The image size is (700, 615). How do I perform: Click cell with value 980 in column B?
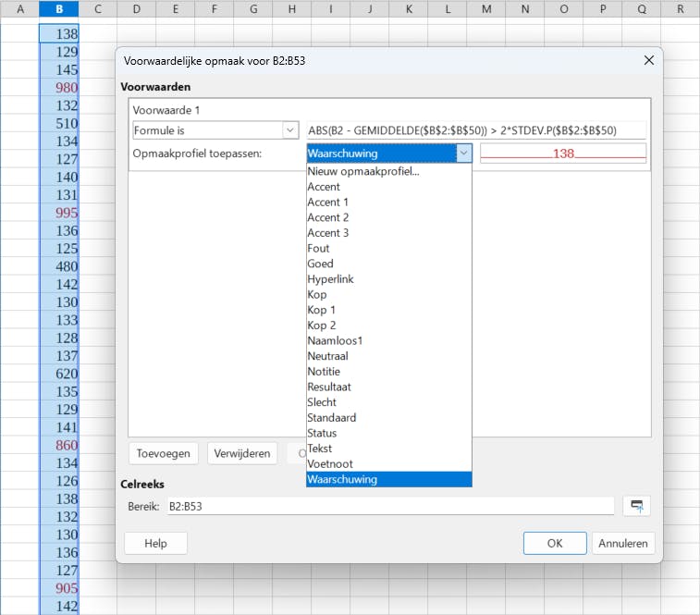coord(59,88)
